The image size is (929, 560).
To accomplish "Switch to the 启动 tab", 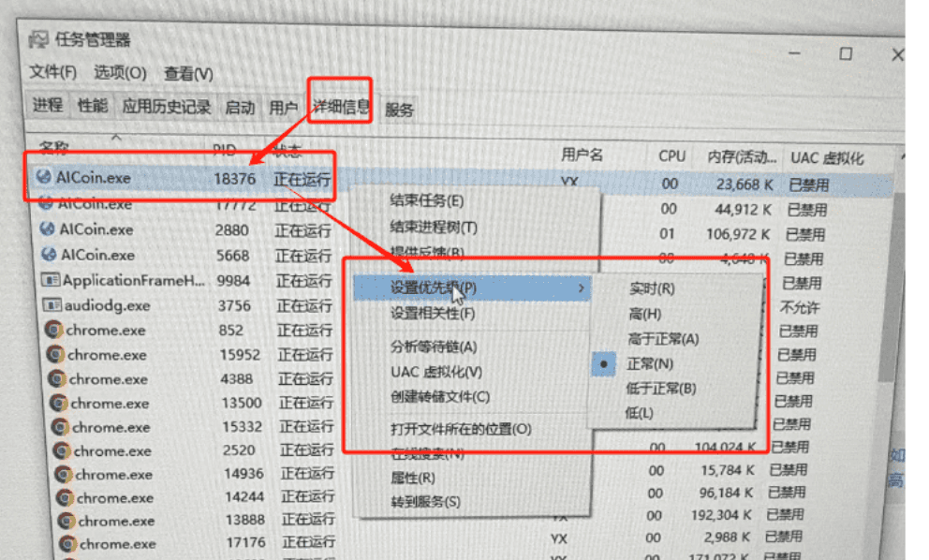I will (x=240, y=108).
